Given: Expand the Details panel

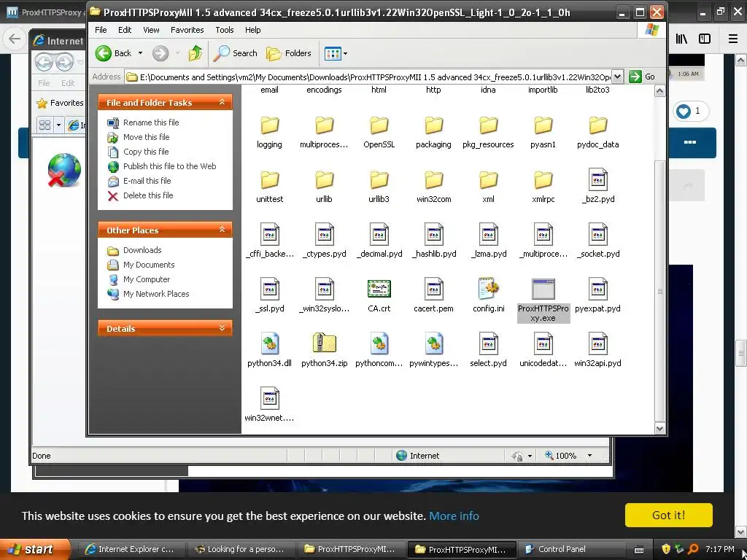Looking at the screenshot, I should tap(222, 328).
